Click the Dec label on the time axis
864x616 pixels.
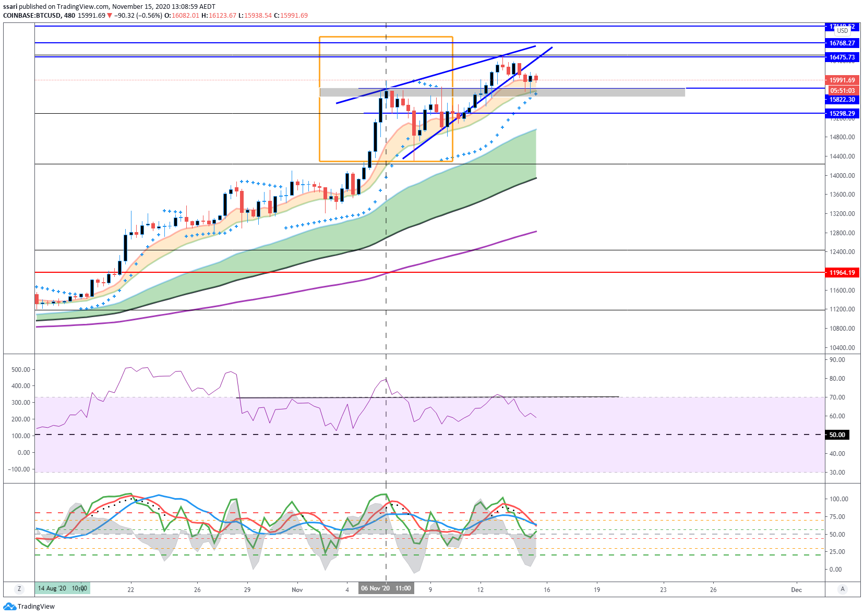[x=796, y=590]
